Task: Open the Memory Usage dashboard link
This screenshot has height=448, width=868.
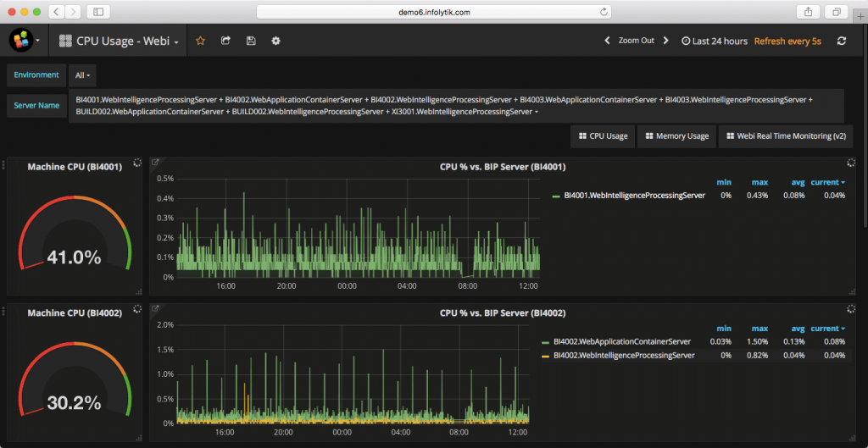Action: [x=676, y=136]
